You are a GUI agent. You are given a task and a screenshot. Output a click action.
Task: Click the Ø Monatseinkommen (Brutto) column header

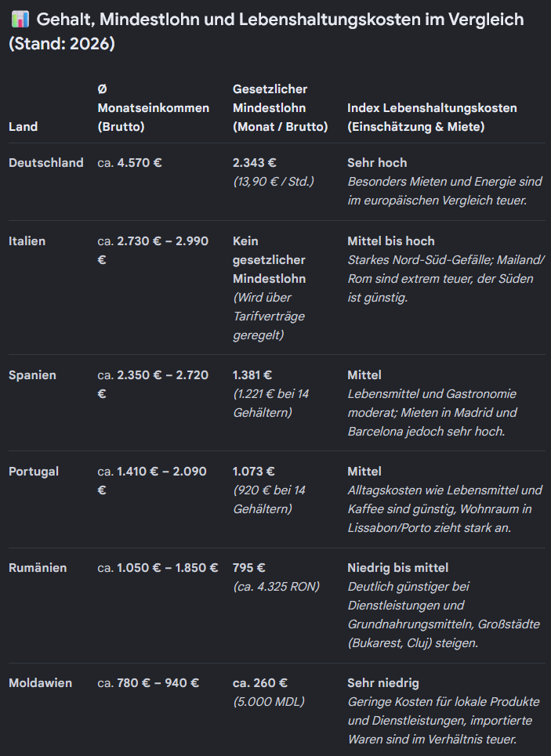click(x=154, y=107)
